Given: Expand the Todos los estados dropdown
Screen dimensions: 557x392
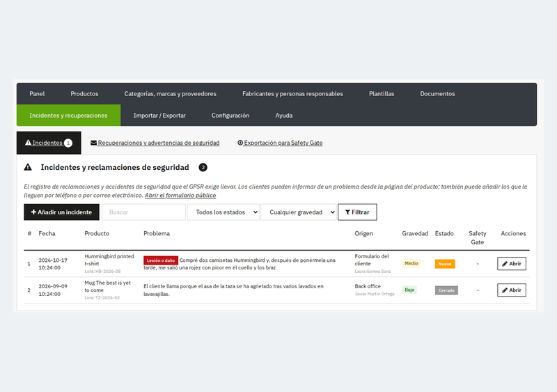Looking at the screenshot, I should pos(223,212).
